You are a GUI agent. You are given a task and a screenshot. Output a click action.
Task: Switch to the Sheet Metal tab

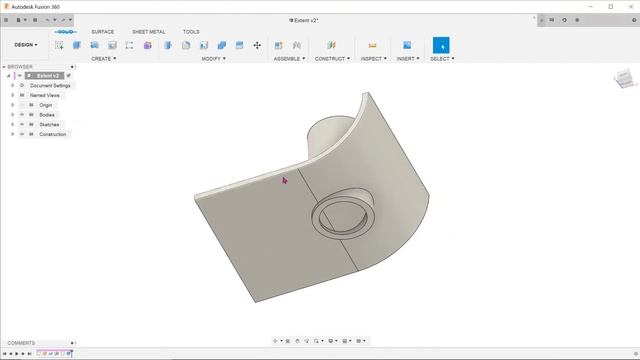point(149,31)
